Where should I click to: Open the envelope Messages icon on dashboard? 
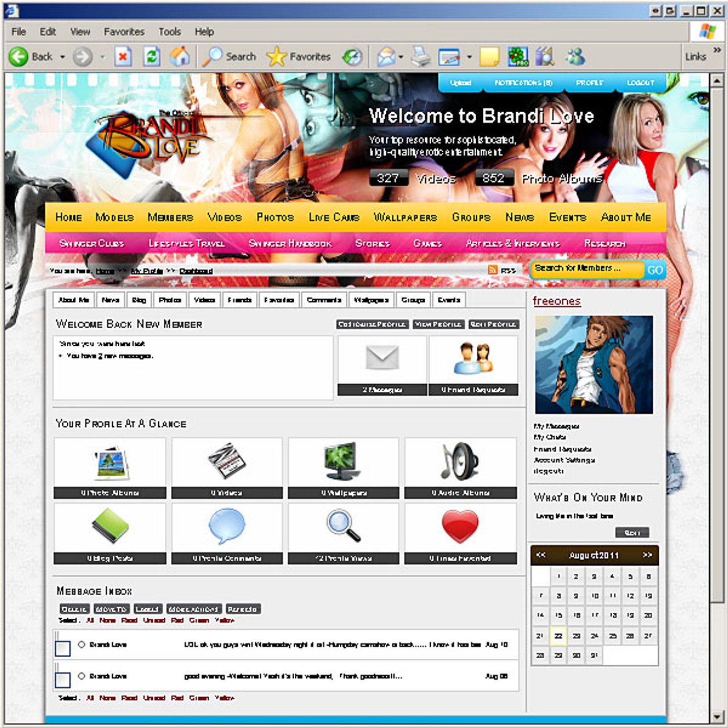(382, 358)
